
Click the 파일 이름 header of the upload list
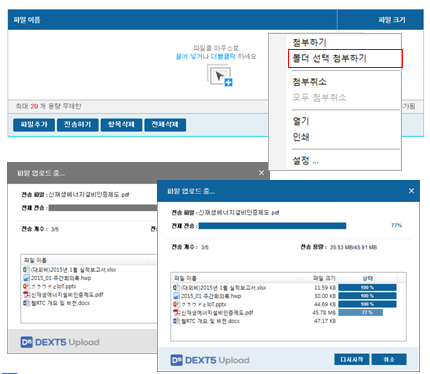[172, 20]
